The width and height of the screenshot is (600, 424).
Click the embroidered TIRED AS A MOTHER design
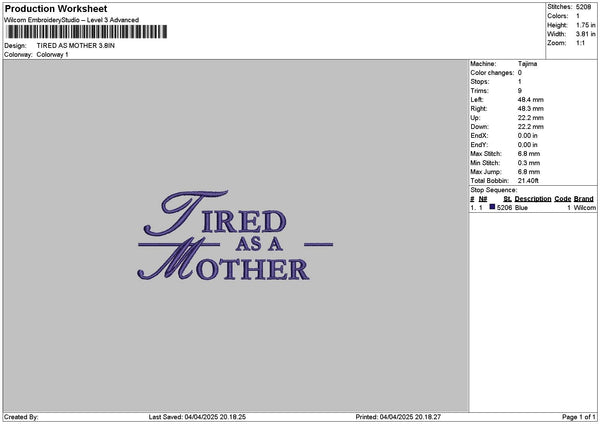pos(235,235)
